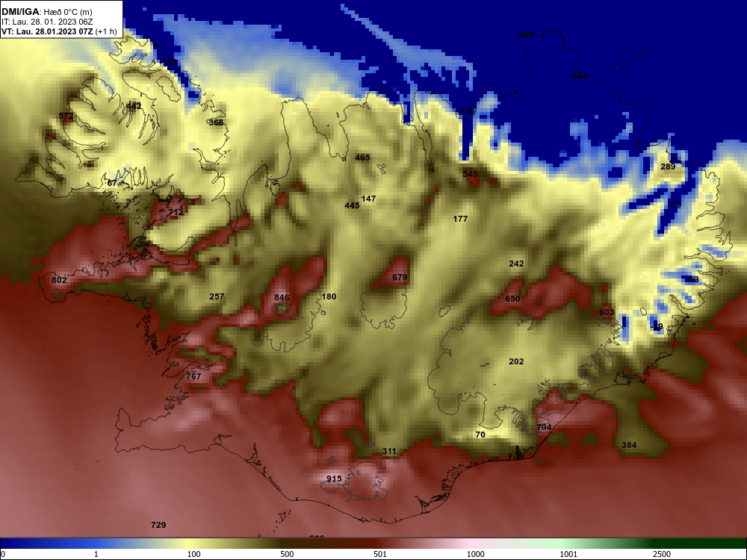
Task: Click the negative map value -73
Action: click(675, 205)
